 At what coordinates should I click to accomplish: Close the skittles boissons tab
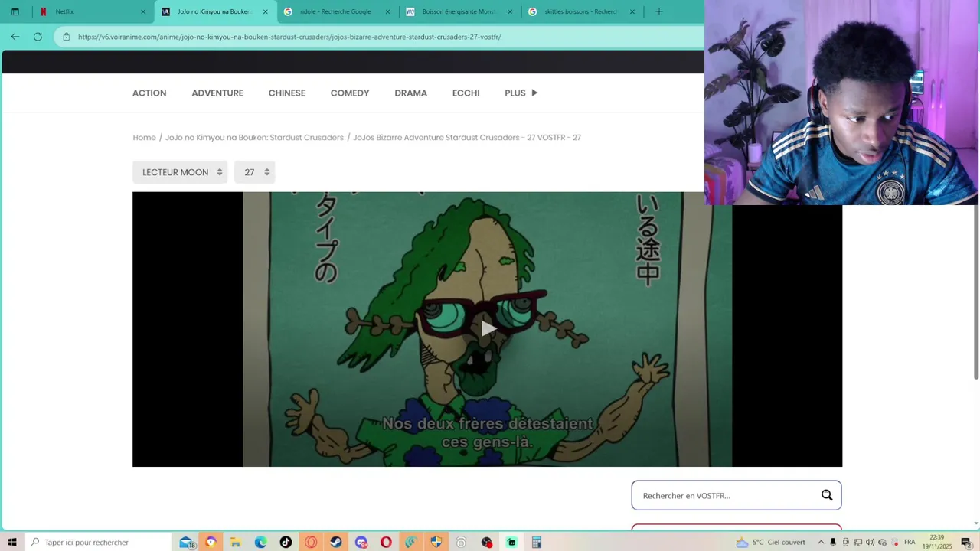coord(632,11)
